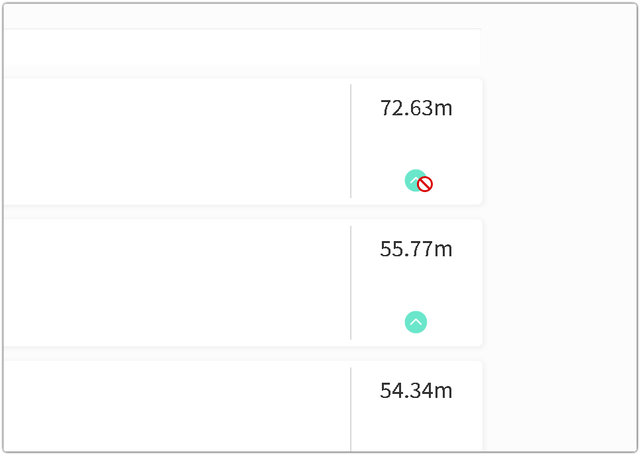Click the empty body of the 72.63m card
640x455 pixels.
tap(170, 142)
